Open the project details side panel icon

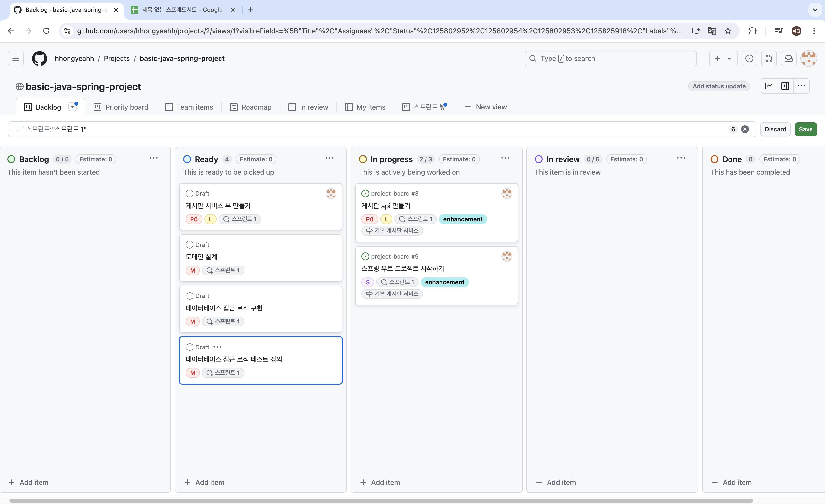coord(785,86)
